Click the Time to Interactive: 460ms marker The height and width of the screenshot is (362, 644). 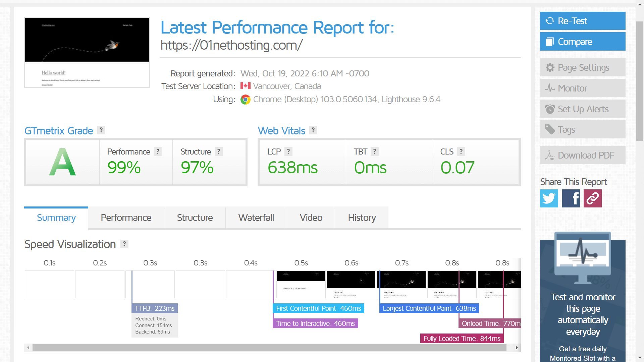(x=315, y=323)
